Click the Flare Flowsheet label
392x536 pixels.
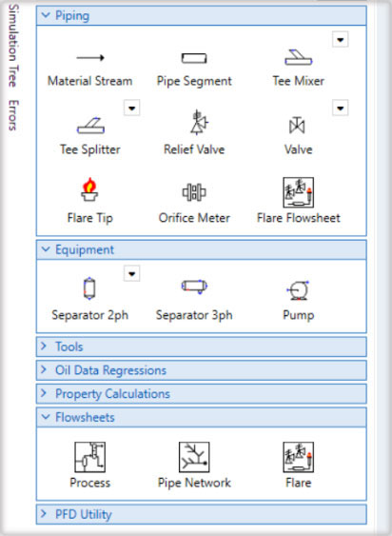click(x=299, y=218)
